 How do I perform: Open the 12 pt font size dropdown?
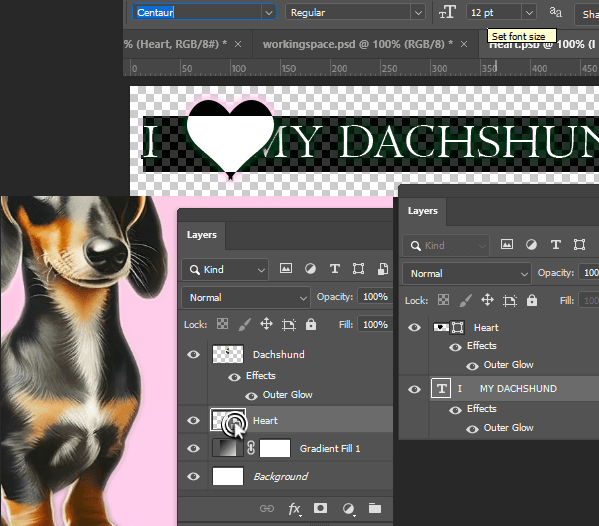[529, 13]
